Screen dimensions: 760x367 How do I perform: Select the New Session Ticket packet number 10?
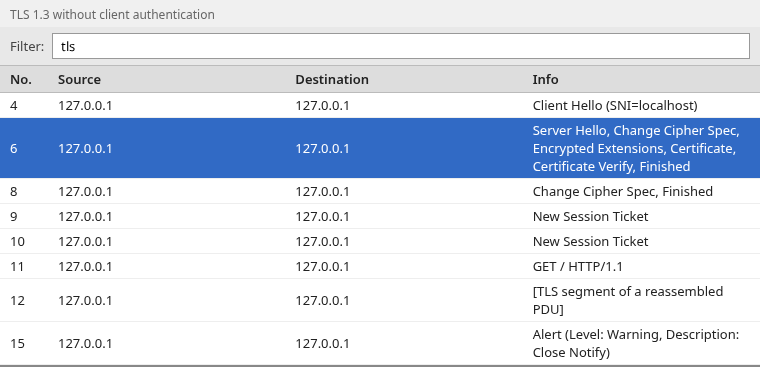coord(380,241)
